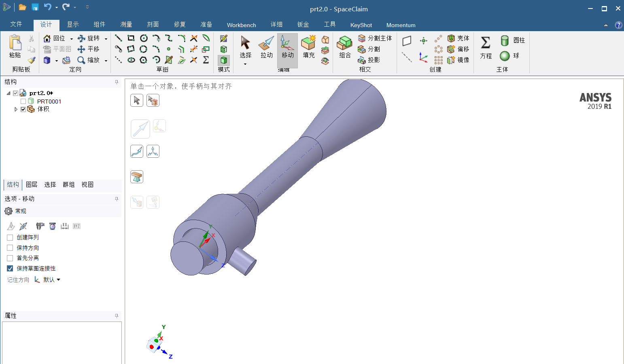Open the undo history dropdown arrow
Screen dimensions: 624x364
pyautogui.click(x=56, y=7)
